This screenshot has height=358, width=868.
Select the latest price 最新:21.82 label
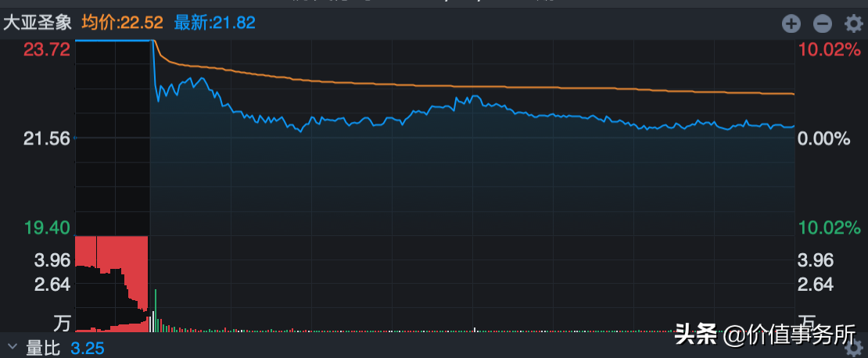[x=215, y=23]
